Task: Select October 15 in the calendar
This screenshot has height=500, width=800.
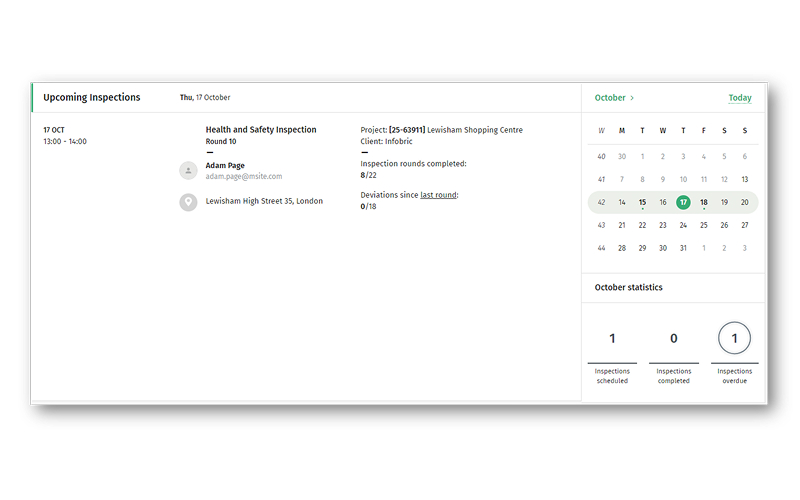Action: click(x=642, y=202)
